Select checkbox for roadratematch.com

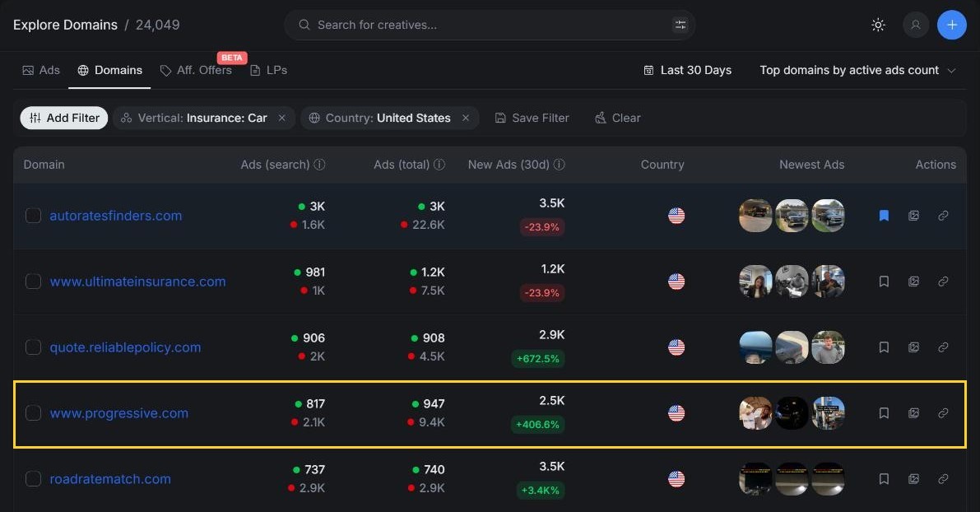(33, 479)
